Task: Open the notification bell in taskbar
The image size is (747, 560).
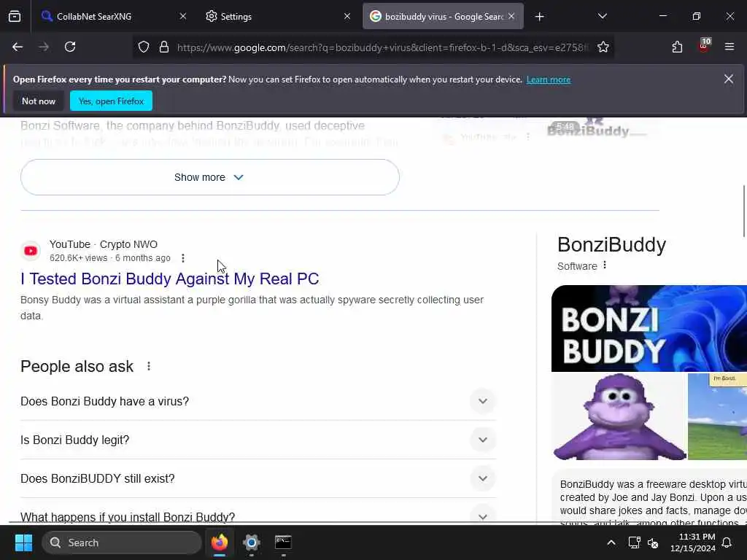Action: [727, 542]
